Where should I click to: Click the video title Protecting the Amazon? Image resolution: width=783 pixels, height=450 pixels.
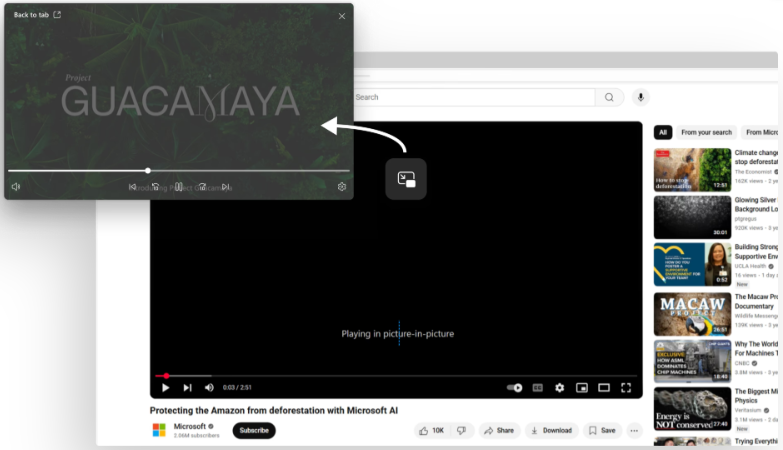pos(274,411)
